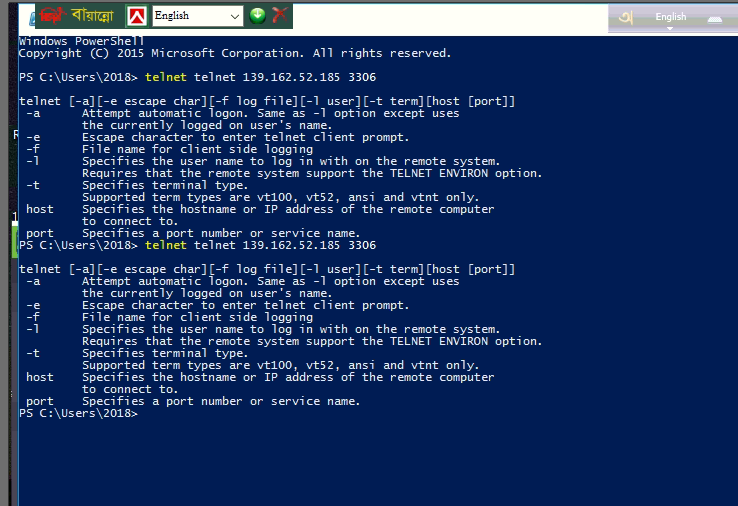738x506 pixels.
Task: Click IP 139.162.52.185 in the second command
Action: click(291, 245)
